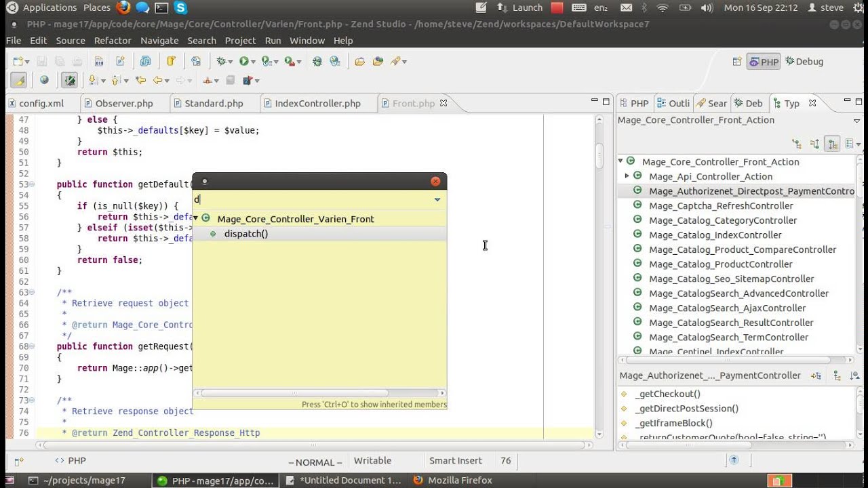Click the New file toolbar icon

coord(18,62)
